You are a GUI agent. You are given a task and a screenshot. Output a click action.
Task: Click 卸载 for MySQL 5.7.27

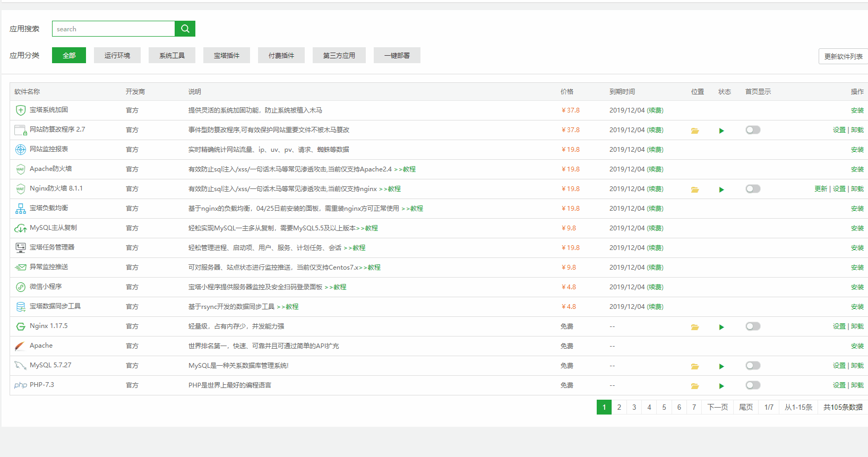(x=857, y=366)
